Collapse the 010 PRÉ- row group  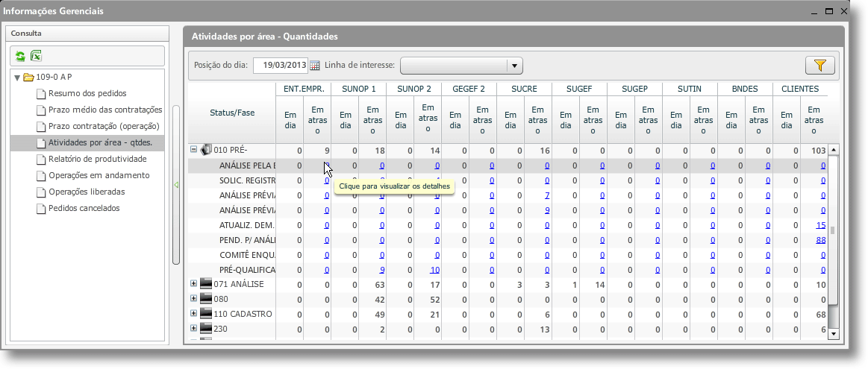pos(194,149)
